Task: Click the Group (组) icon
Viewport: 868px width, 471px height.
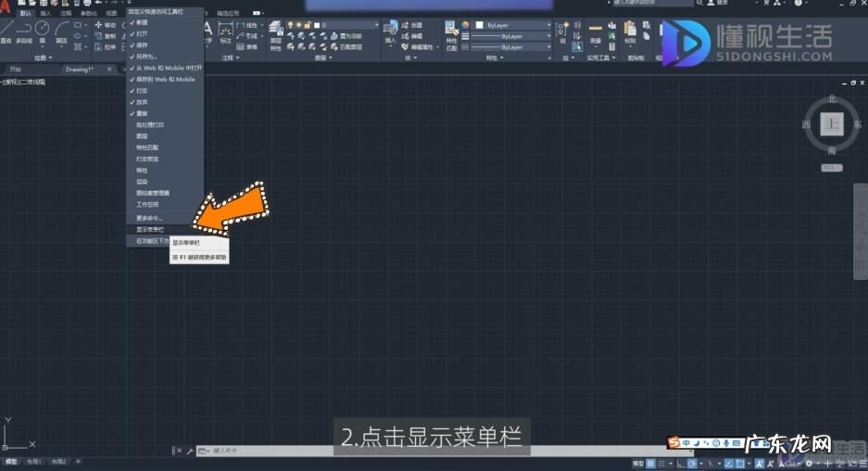Action: tap(562, 32)
